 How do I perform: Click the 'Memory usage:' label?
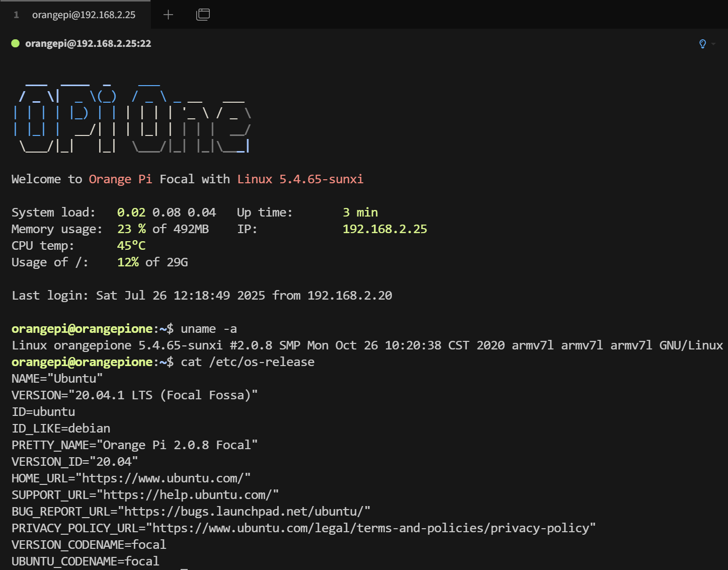[57, 229]
